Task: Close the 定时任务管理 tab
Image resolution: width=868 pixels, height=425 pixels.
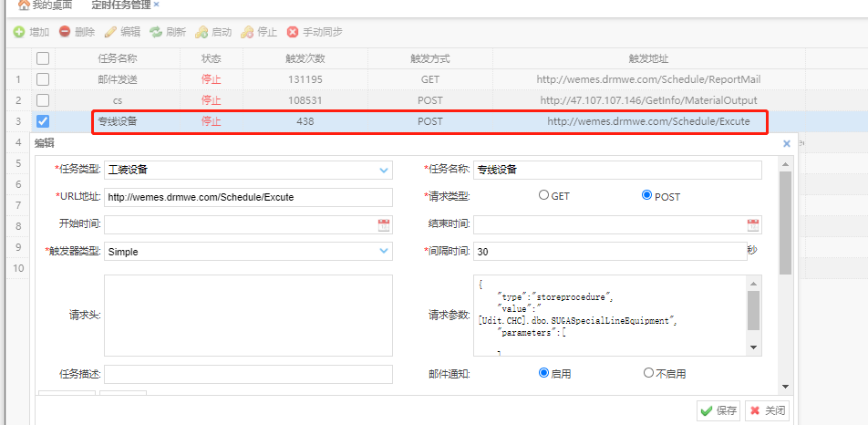Action: tap(156, 5)
